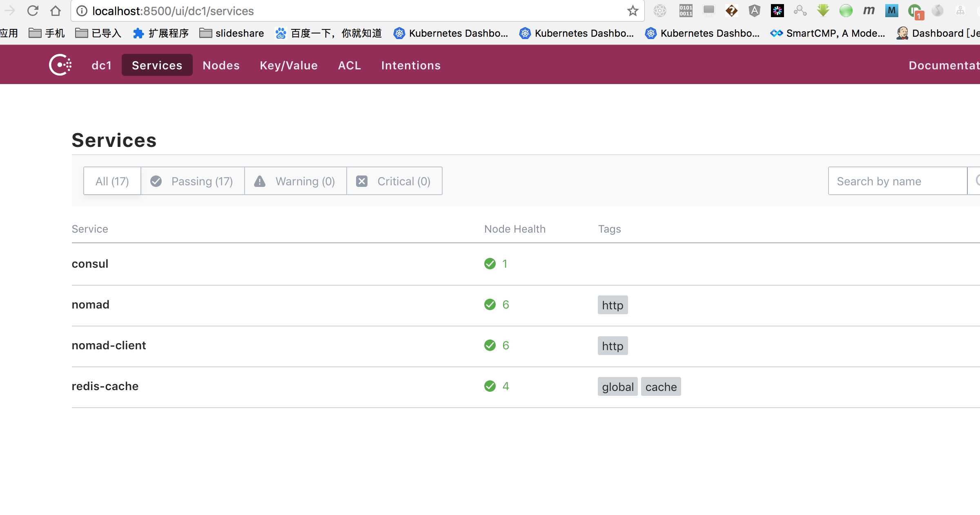Open first Kubernetes Dashboard bookmark
980x515 pixels.
click(451, 33)
